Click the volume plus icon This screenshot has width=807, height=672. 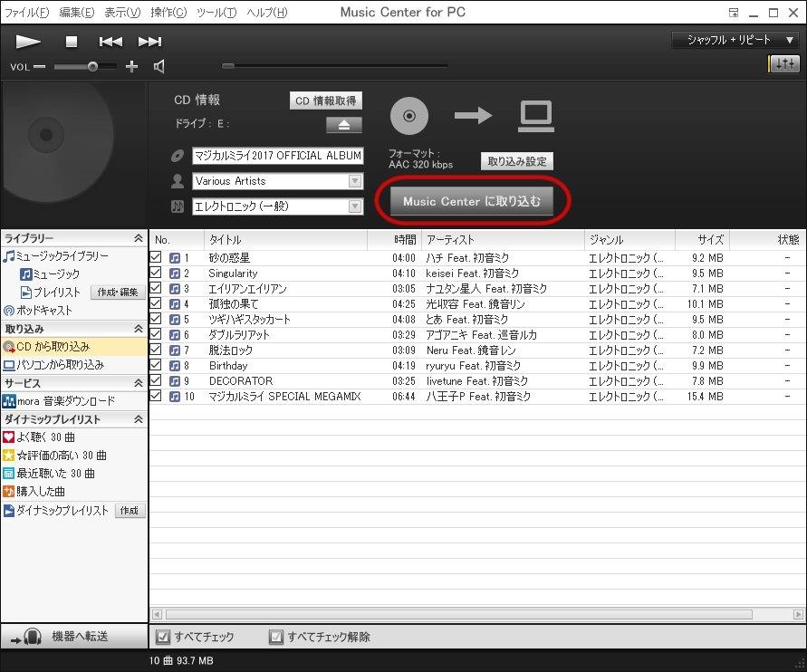[x=131, y=66]
